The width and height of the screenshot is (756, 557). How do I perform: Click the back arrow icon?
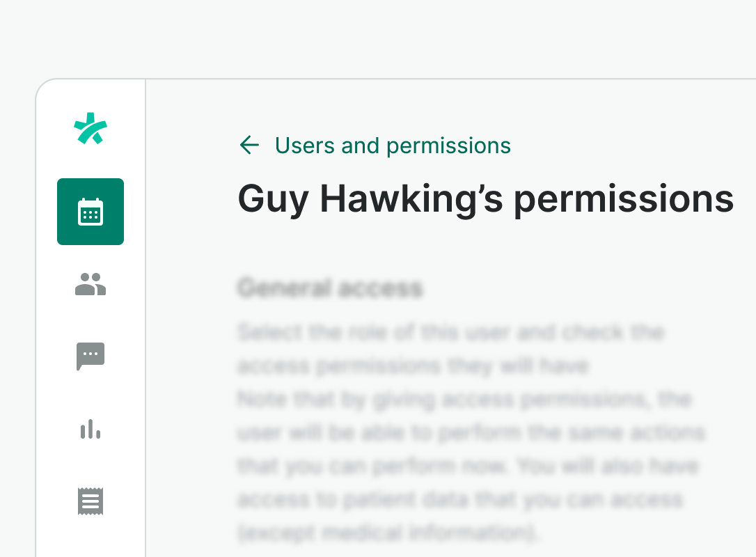pos(249,145)
